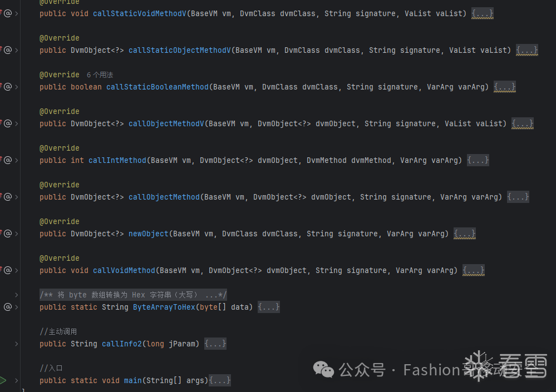Expand fold chevron for callStaticVoidMethodV
This screenshot has height=392, width=556.
pyautogui.click(x=16, y=13)
